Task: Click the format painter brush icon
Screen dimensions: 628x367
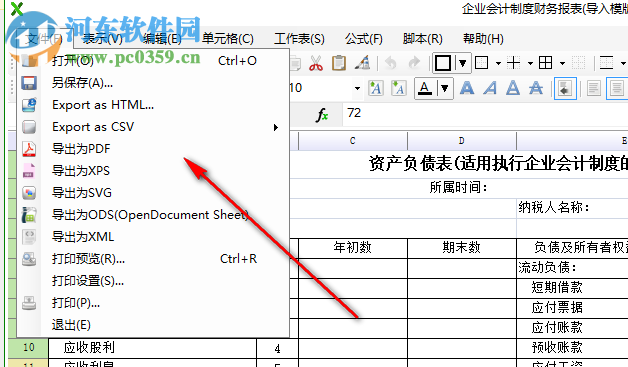Action: point(362,63)
